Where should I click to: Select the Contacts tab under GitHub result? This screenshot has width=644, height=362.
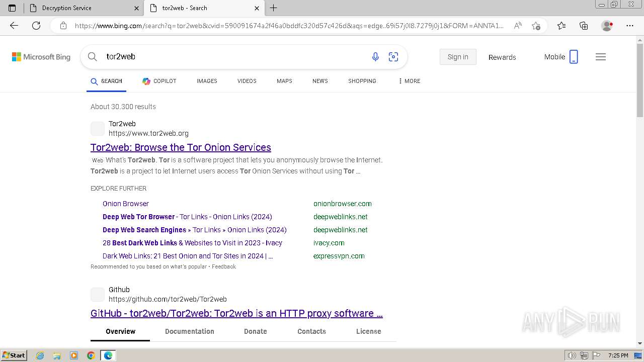tap(311, 331)
